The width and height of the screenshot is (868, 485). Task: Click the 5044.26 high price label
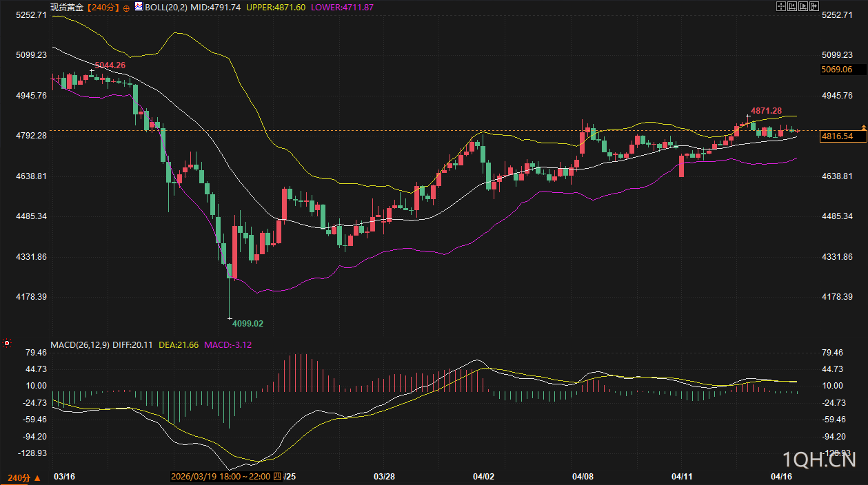coord(110,65)
